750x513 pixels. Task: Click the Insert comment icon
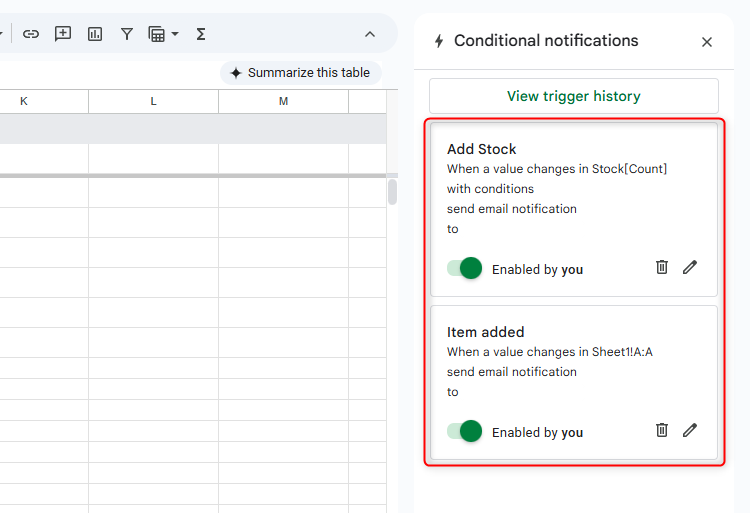[63, 34]
